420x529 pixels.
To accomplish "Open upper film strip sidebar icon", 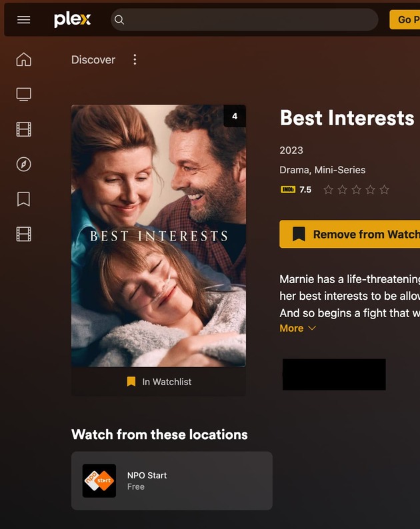I will [23, 129].
